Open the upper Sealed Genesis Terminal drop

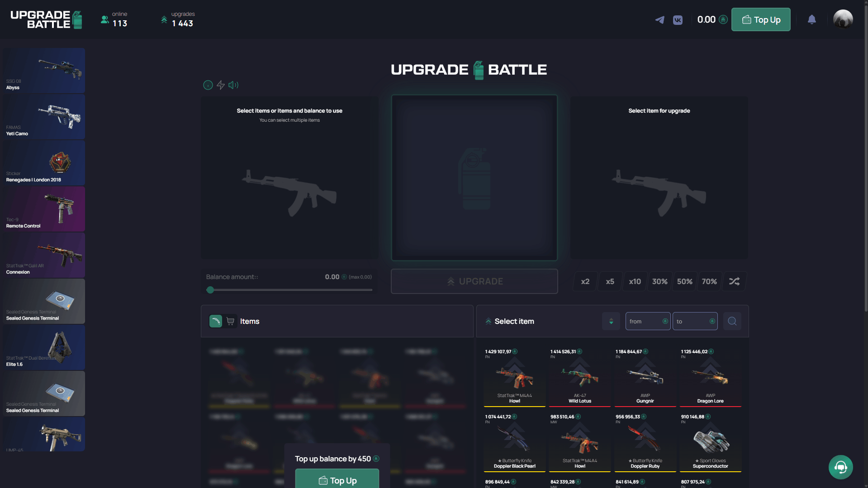(x=44, y=301)
